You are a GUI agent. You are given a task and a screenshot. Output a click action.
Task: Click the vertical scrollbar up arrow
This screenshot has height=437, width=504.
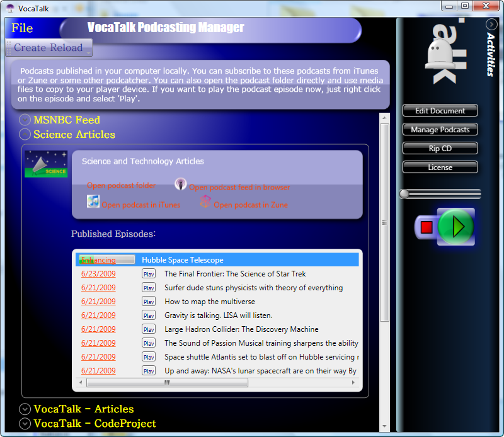[x=384, y=118]
